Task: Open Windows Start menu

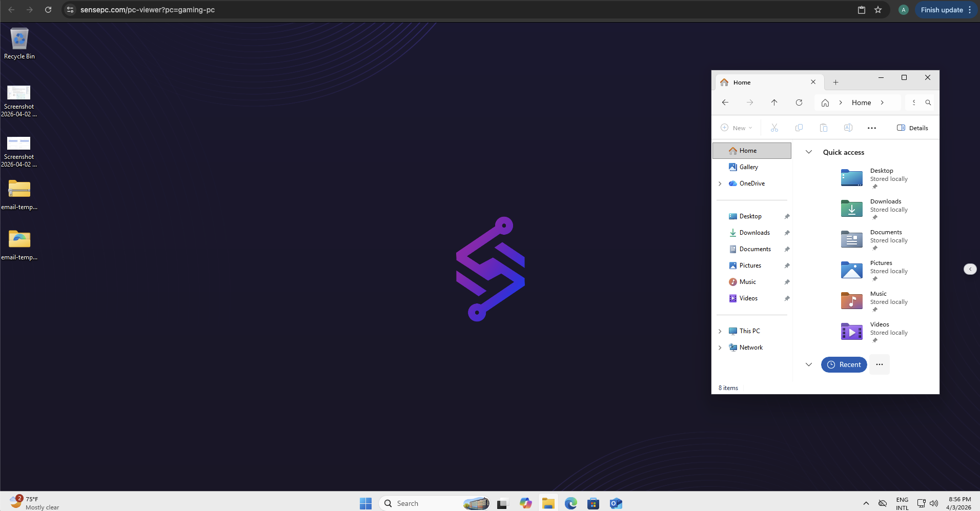Action: 365,503
